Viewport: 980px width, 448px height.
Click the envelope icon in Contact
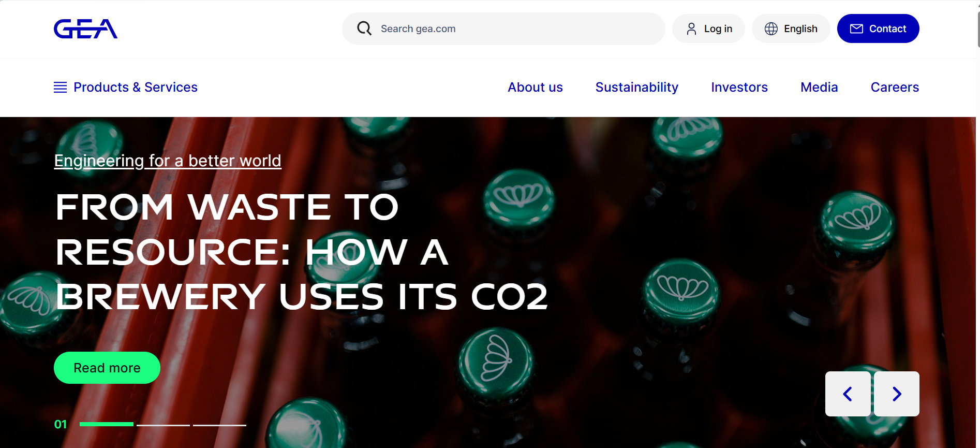(856, 29)
